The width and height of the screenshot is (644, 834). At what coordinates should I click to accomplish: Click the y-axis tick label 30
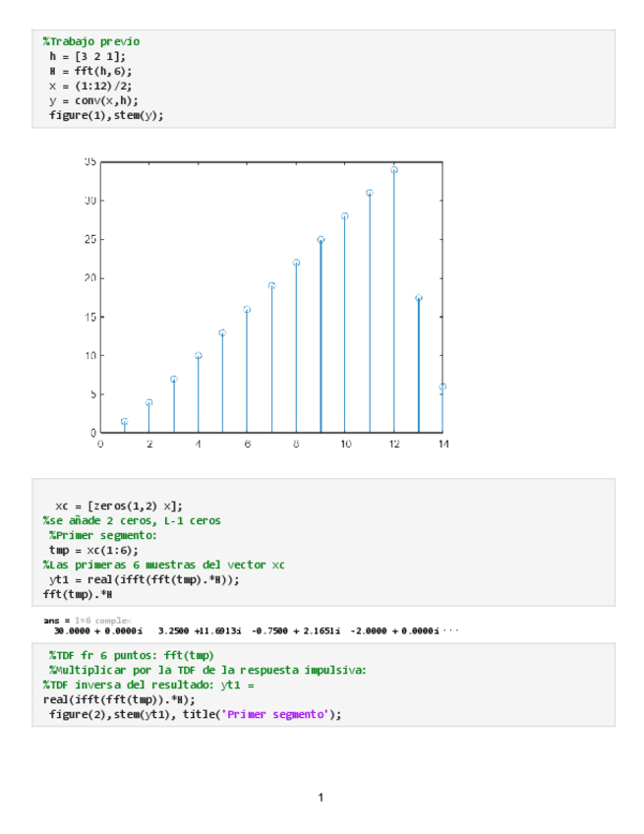coord(89,201)
